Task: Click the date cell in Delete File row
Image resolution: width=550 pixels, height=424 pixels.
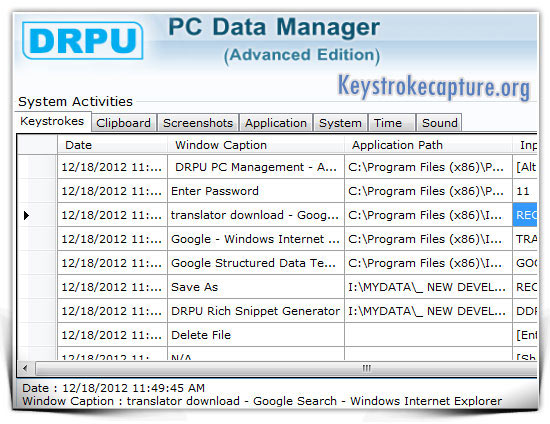Action: point(113,335)
